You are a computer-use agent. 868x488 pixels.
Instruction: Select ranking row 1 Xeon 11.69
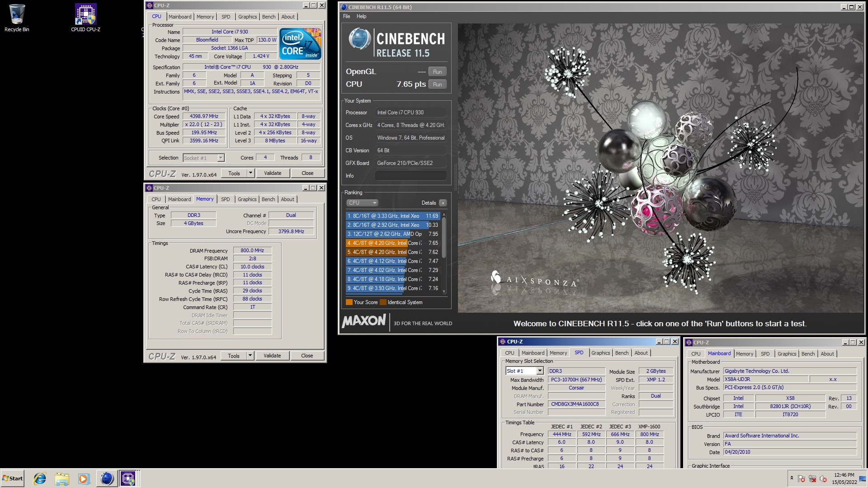pyautogui.click(x=392, y=216)
